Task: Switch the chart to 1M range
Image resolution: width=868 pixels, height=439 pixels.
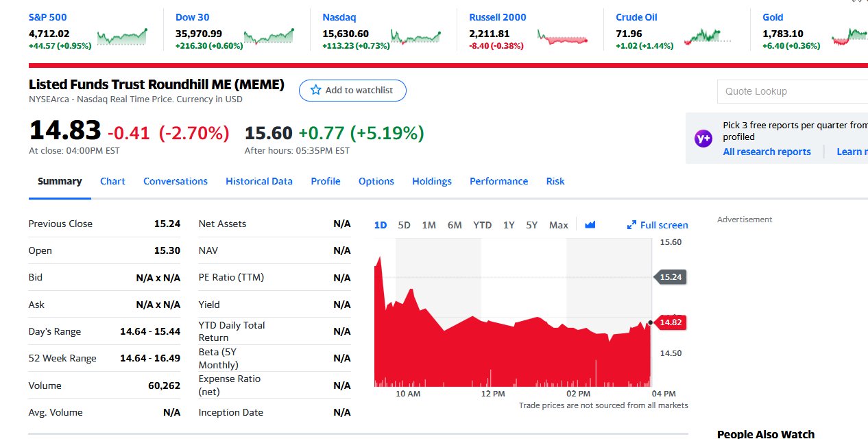Action: tap(429, 225)
